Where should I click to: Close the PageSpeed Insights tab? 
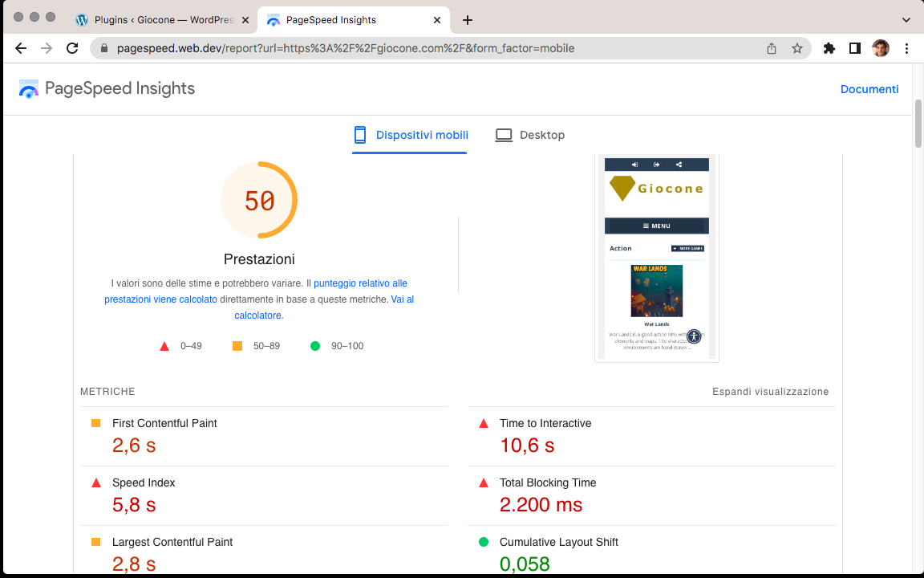point(436,20)
